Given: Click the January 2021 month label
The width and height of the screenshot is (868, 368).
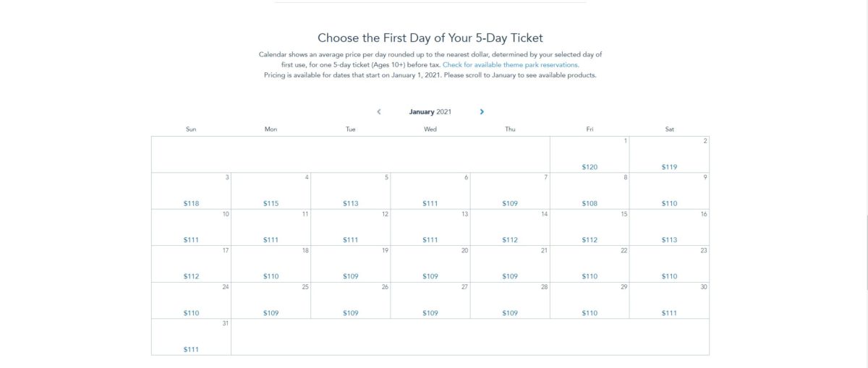Looking at the screenshot, I should 430,112.
